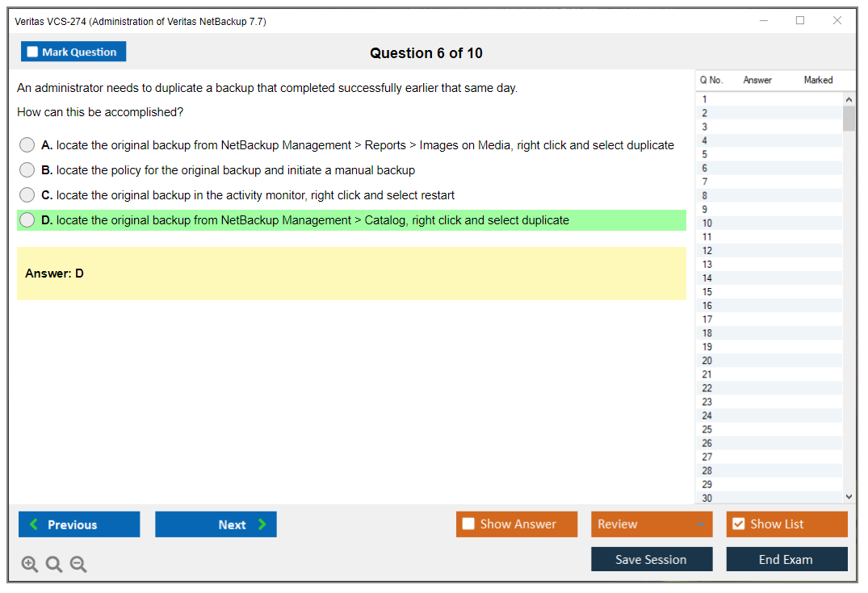This screenshot has width=868, height=593.
Task: Click the green right arrow on Next
Action: pyautogui.click(x=262, y=524)
